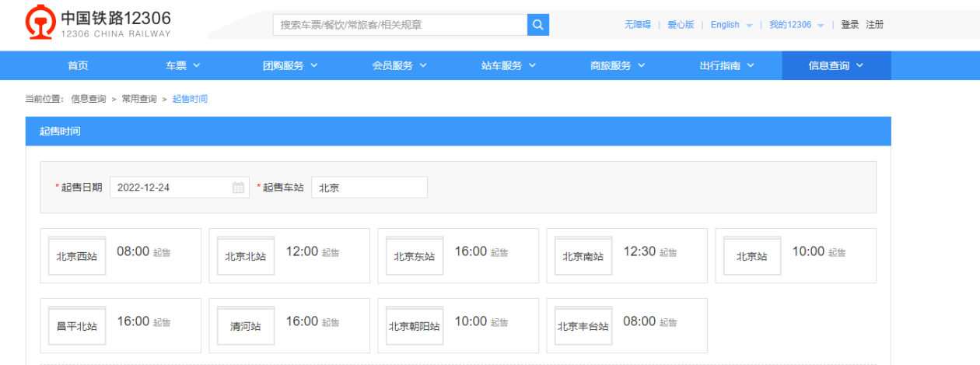Viewport: 980px width, 365px height.
Task: Focus the 起售车站 station input field
Action: (x=369, y=188)
